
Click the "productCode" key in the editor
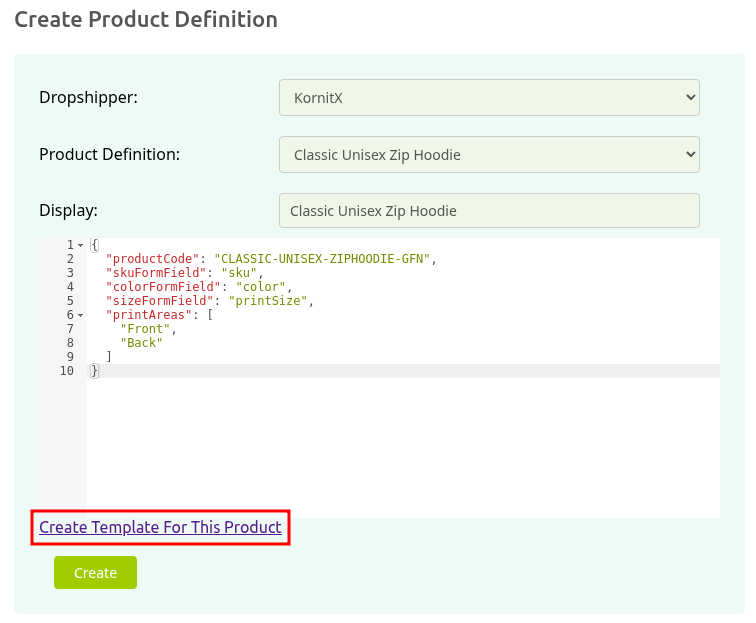pyautogui.click(x=152, y=258)
